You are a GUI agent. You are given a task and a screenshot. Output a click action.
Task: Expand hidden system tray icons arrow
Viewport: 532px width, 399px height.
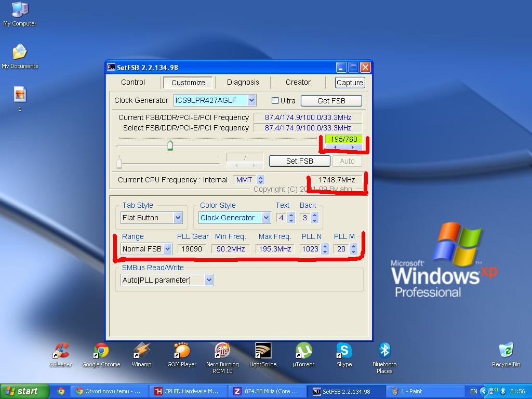click(x=484, y=391)
